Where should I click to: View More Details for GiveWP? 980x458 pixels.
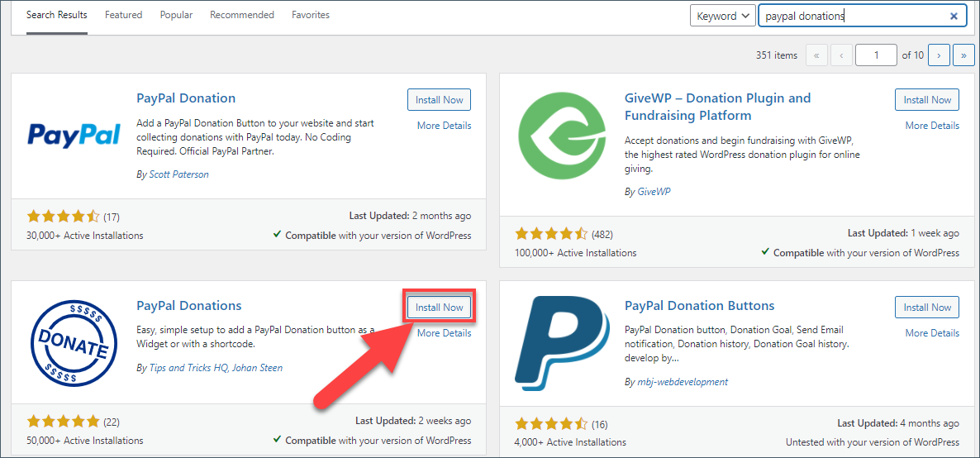(933, 126)
